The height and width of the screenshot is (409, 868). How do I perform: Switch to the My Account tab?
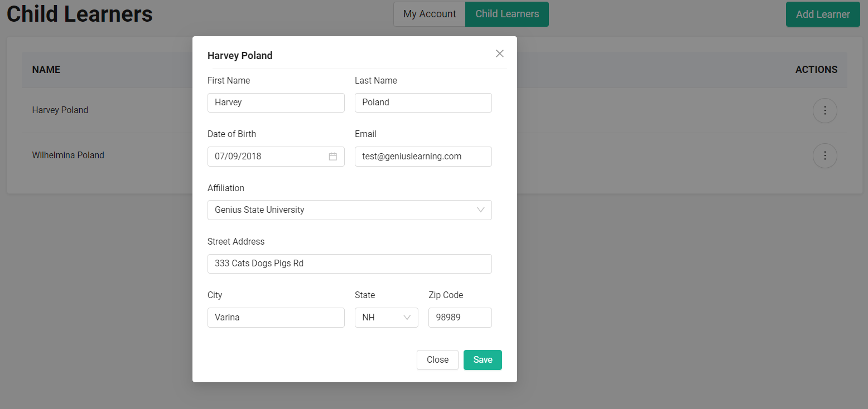429,14
